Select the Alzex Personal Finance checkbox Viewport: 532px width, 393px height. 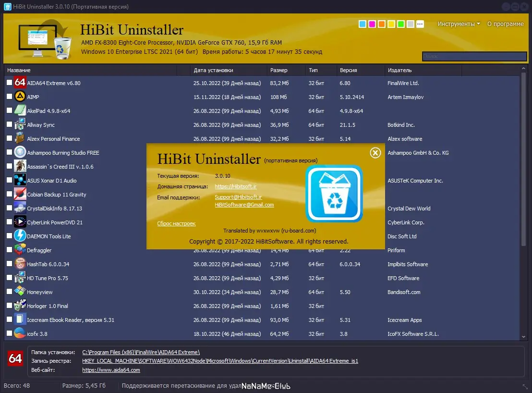coord(9,138)
